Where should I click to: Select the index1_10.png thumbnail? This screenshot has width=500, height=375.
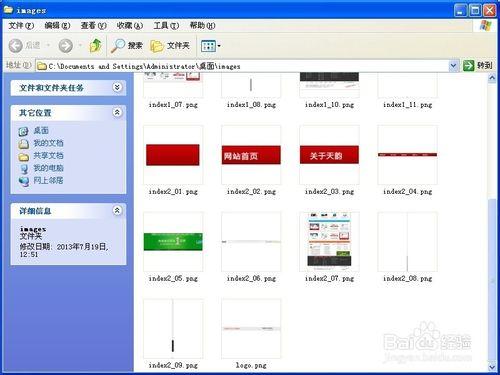[x=329, y=85]
